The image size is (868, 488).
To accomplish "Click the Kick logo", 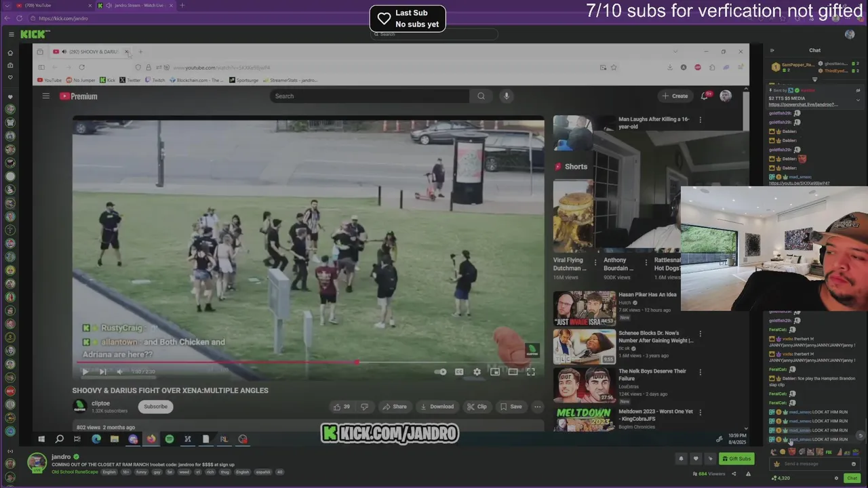I will tap(35, 34).
